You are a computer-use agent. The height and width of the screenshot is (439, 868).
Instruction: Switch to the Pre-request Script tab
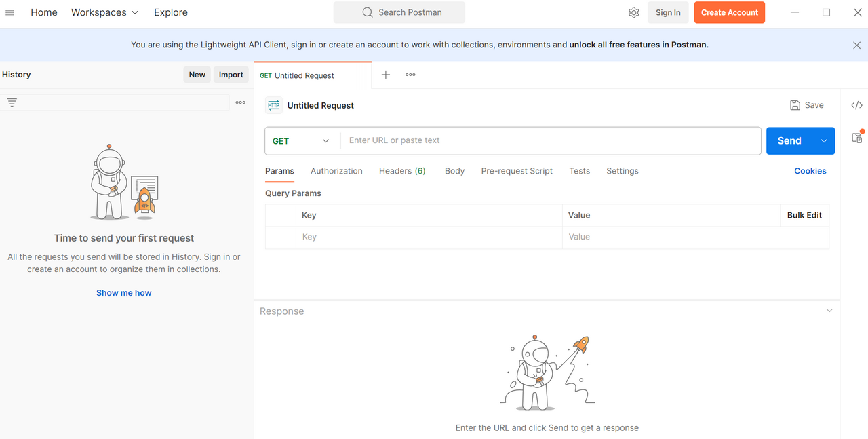point(517,171)
